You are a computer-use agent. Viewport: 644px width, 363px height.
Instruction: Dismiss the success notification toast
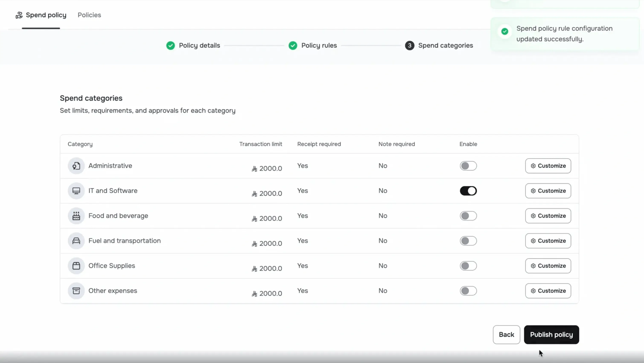tap(564, 34)
